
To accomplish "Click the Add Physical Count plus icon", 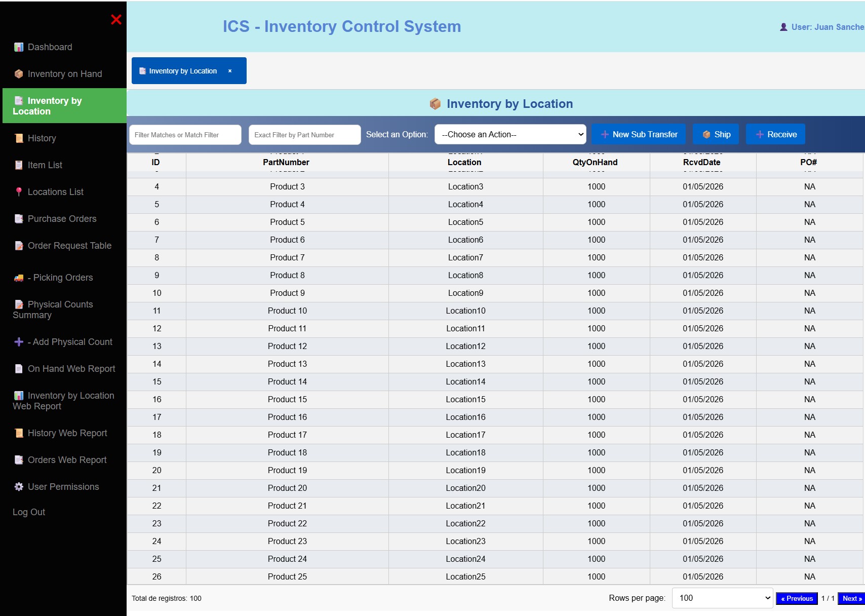I will click(19, 342).
